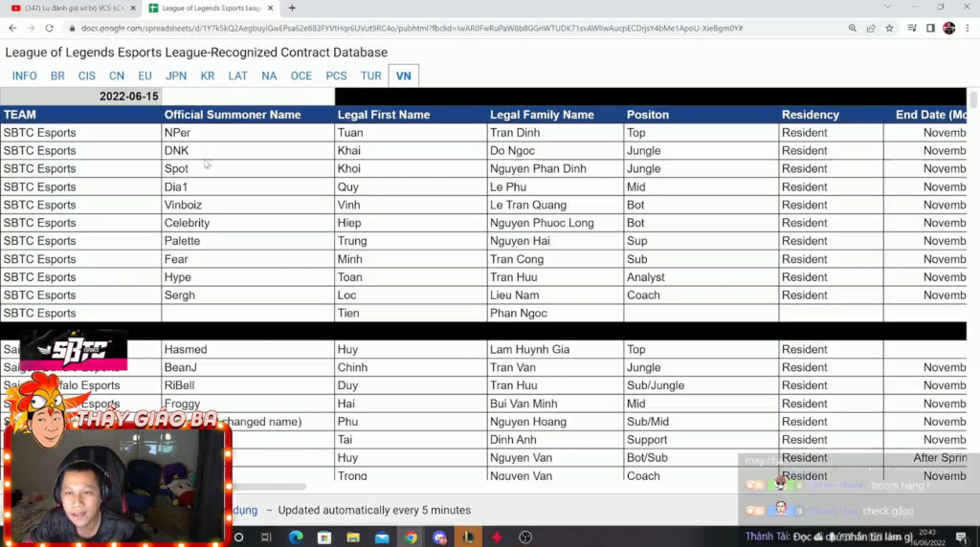The width and height of the screenshot is (980, 547).
Task: Click the date cell 2022-06-15
Action: pyautogui.click(x=80, y=97)
